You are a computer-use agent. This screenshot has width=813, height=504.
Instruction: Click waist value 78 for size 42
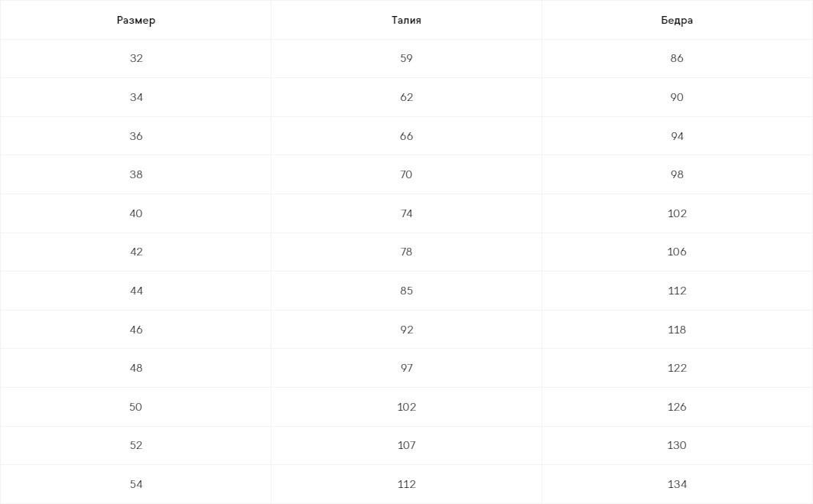[x=406, y=252]
